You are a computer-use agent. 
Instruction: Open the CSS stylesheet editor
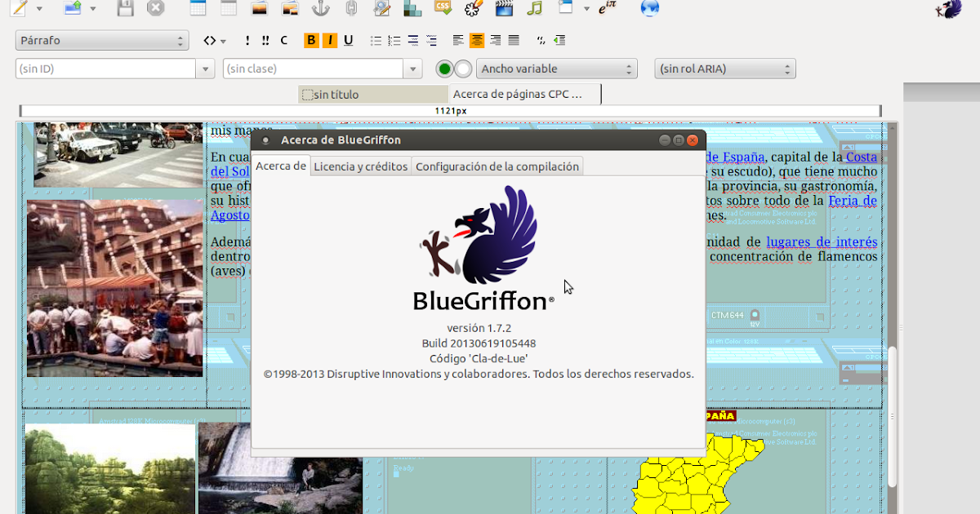[x=443, y=8]
